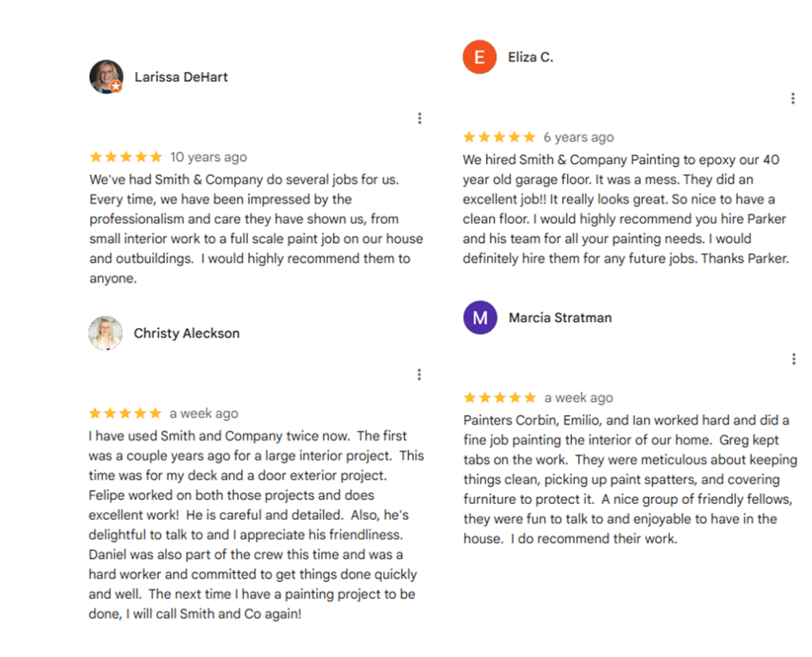812x657 pixels.
Task: Open three-dot menu on Eliza C.'s review
Action: tap(793, 98)
